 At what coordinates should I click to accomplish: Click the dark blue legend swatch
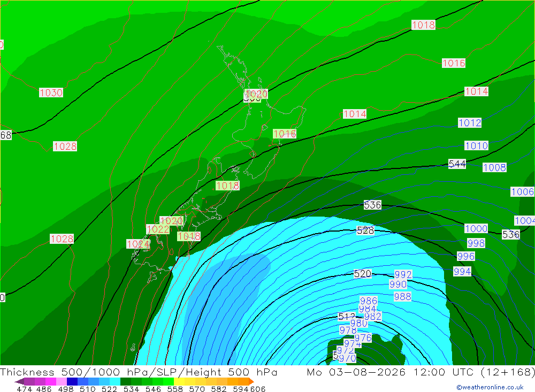(x=72, y=381)
